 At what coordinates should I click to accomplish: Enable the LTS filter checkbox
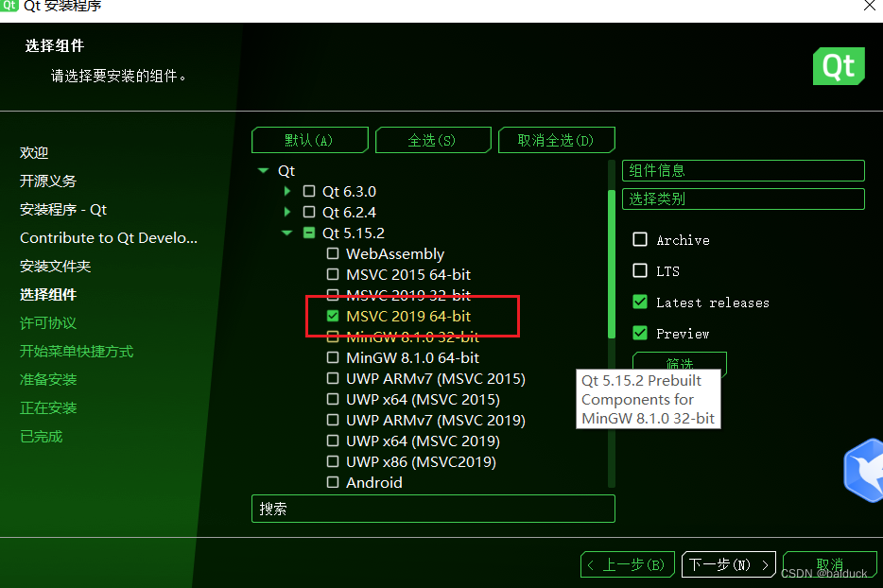(639, 270)
